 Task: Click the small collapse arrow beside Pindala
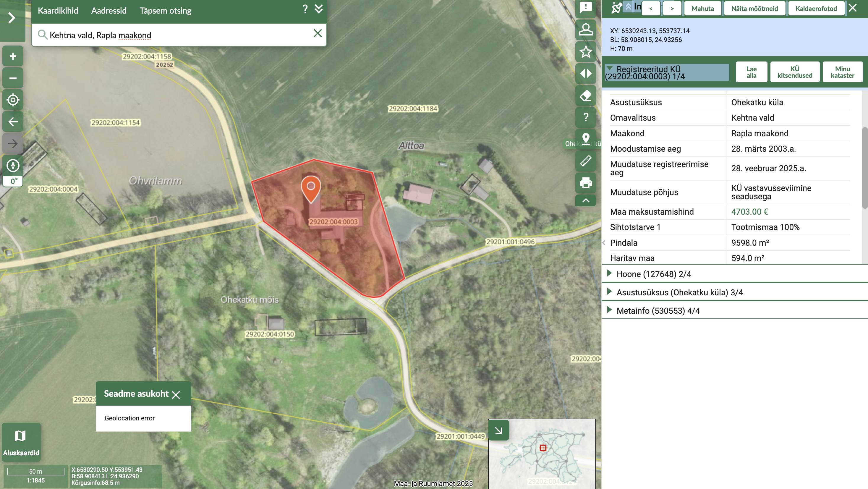[x=604, y=243]
